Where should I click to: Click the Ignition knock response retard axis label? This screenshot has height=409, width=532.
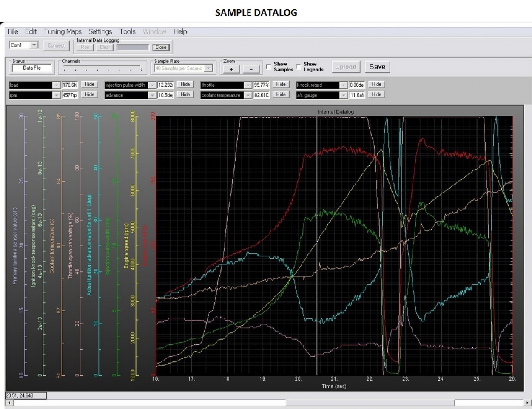coord(34,246)
